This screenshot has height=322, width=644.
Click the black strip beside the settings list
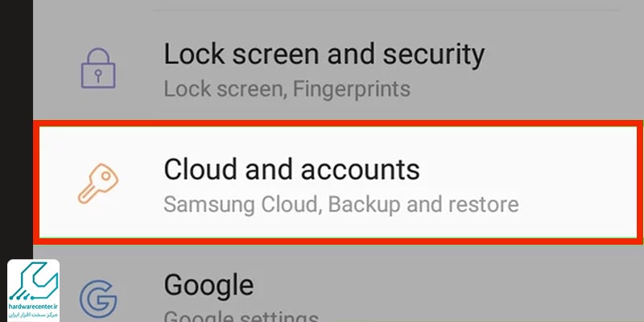(x=16, y=127)
